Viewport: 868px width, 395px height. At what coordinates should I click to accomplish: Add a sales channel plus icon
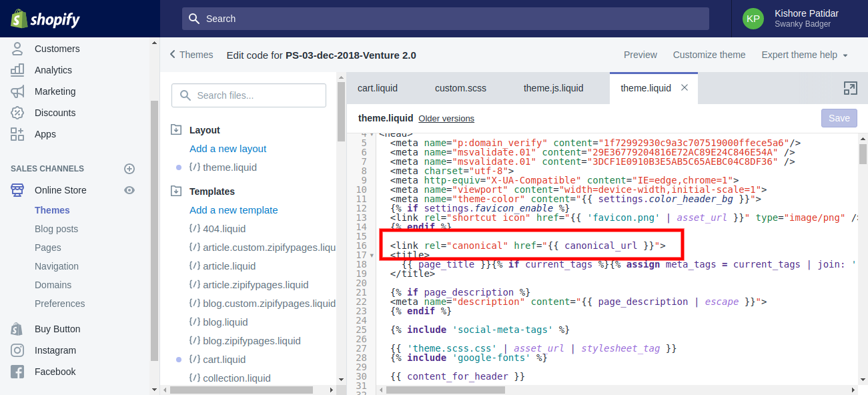click(x=129, y=169)
